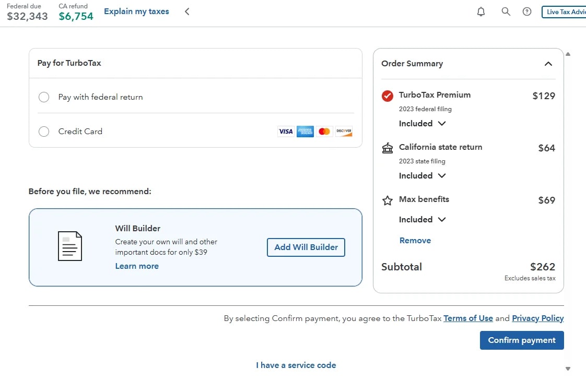
Task: Select the Visa card icon
Action: click(286, 131)
